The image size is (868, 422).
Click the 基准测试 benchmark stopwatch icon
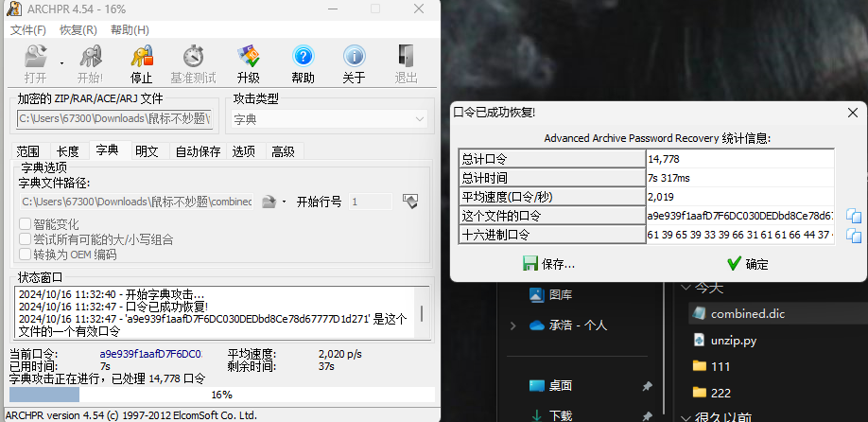tap(193, 57)
